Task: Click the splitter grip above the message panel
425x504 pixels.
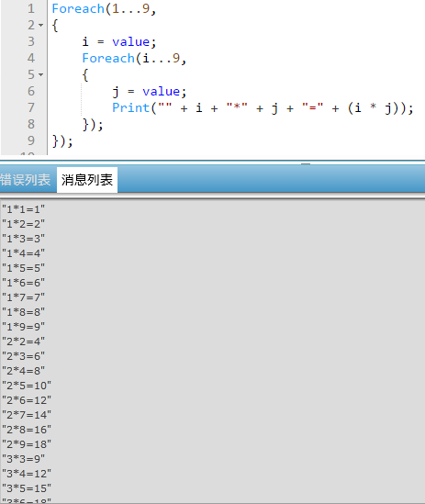Action: click(306, 163)
